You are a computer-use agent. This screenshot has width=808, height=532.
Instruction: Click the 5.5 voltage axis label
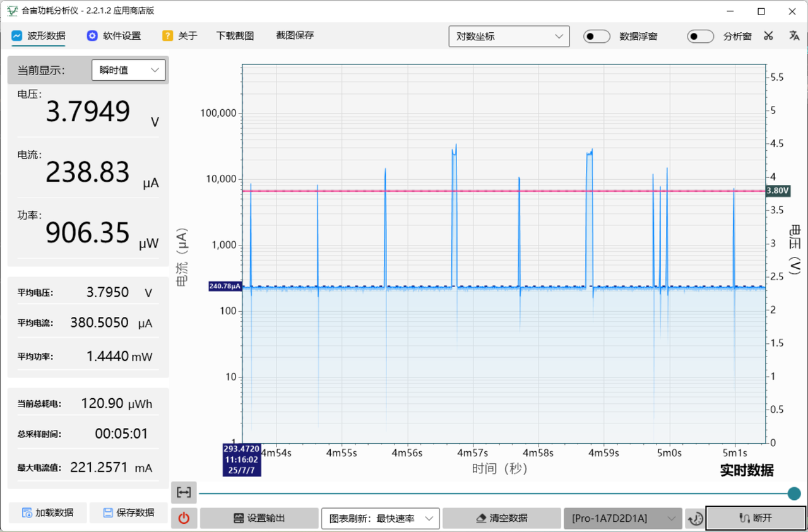point(777,77)
